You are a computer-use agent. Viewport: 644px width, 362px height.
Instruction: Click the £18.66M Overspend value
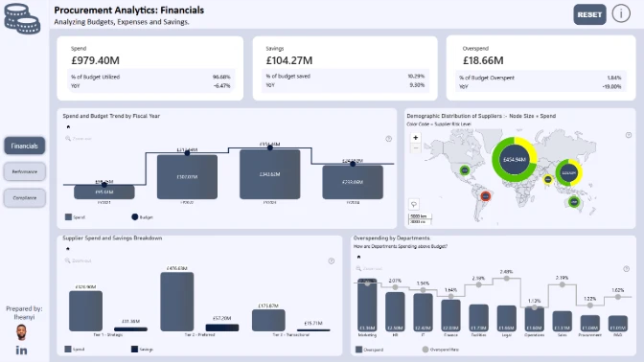[x=483, y=60]
